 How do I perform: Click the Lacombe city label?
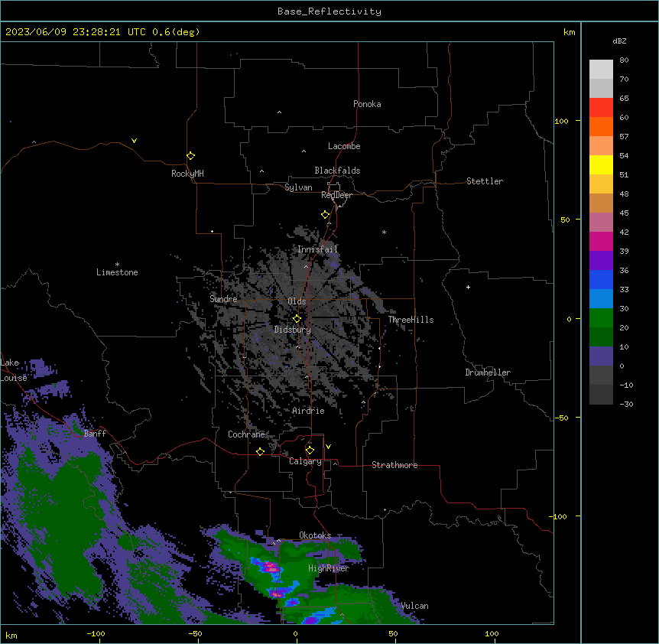[x=344, y=146]
